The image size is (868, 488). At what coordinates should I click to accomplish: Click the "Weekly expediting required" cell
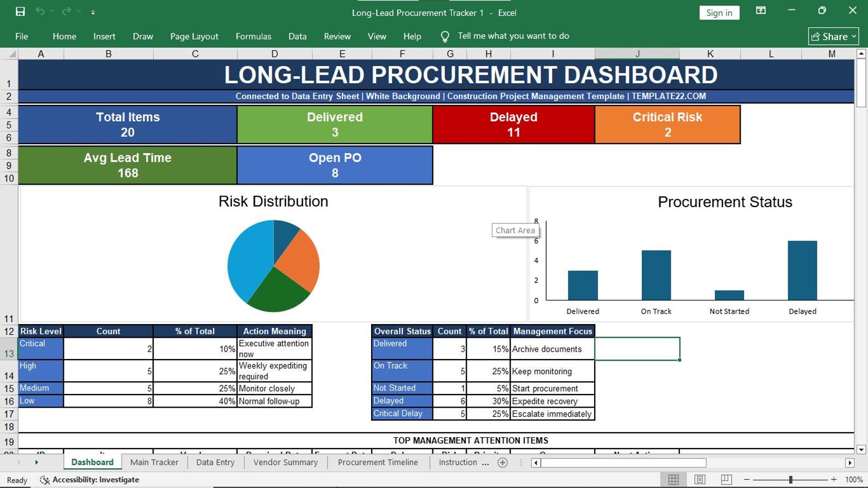(x=274, y=371)
